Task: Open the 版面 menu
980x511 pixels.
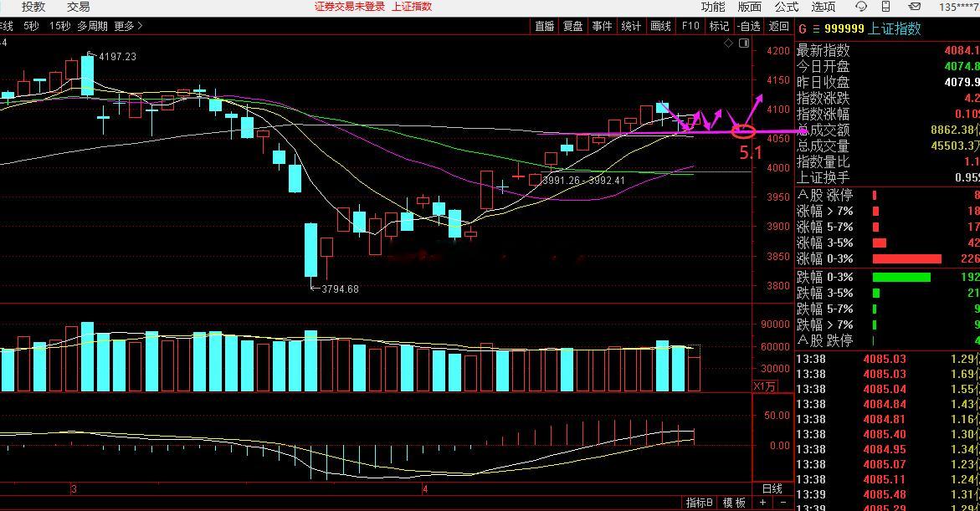Action: [749, 7]
